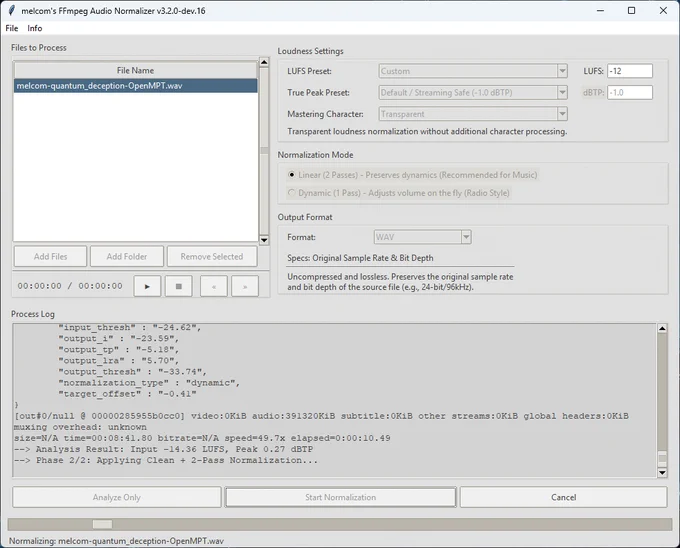The height and width of the screenshot is (548, 680).
Task: Start playback with the play button
Action: (x=147, y=286)
